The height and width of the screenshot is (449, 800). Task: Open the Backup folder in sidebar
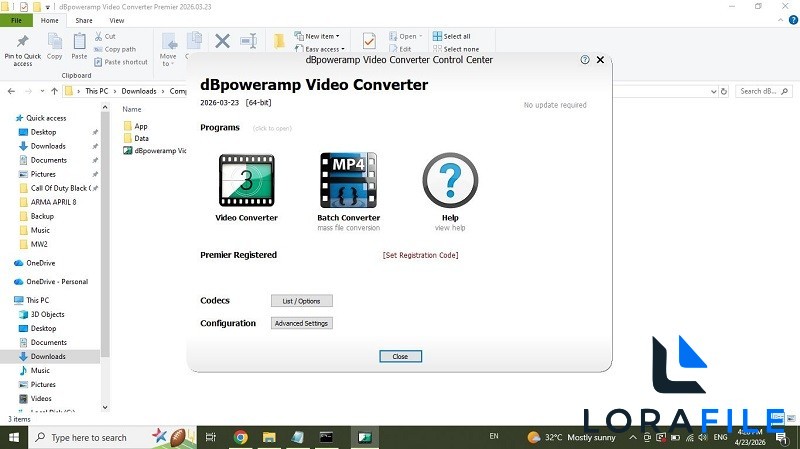pos(42,216)
